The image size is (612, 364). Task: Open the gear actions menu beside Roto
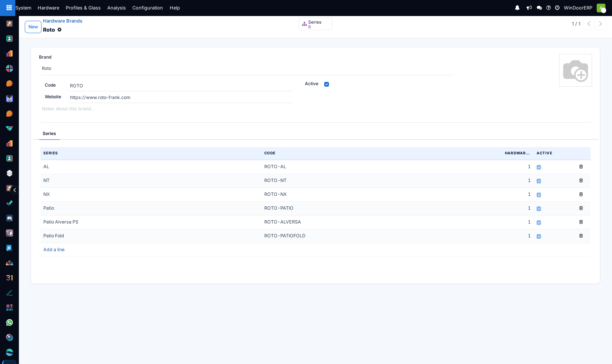point(59,30)
